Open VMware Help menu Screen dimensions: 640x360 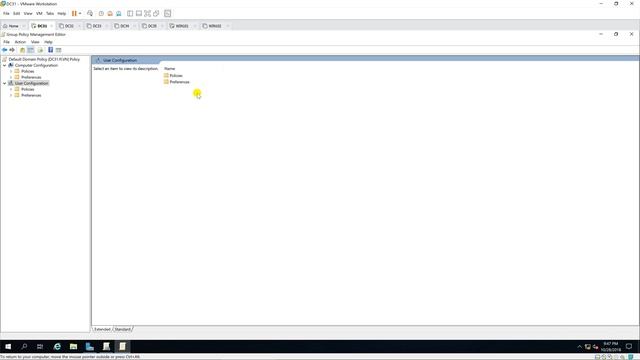point(62,13)
